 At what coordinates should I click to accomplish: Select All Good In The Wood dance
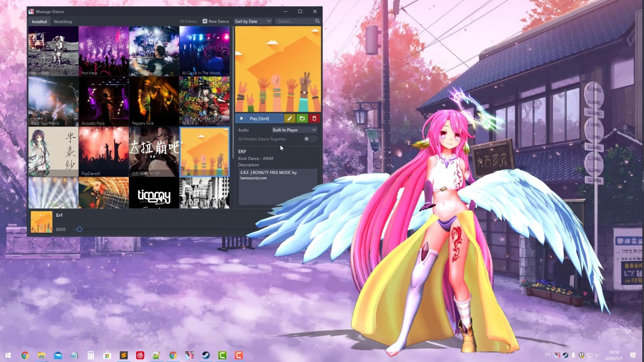[x=204, y=51]
